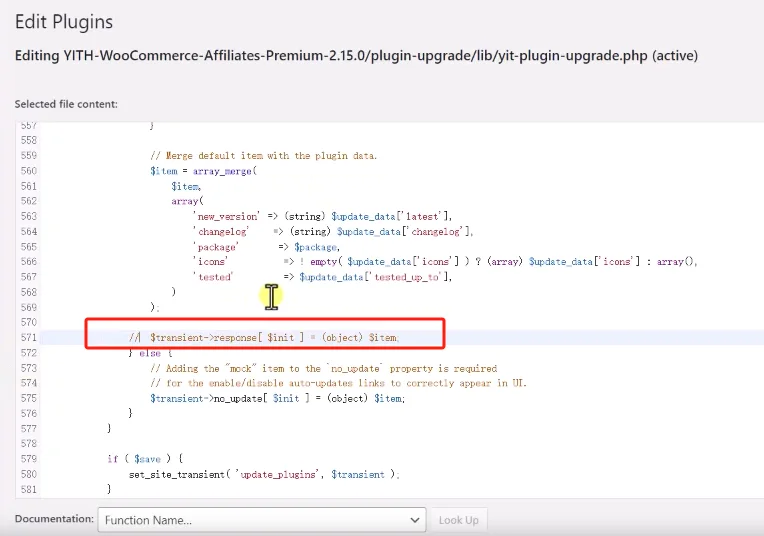
Task: Click the 'tested' => tested_up_to line
Action: click(323, 277)
